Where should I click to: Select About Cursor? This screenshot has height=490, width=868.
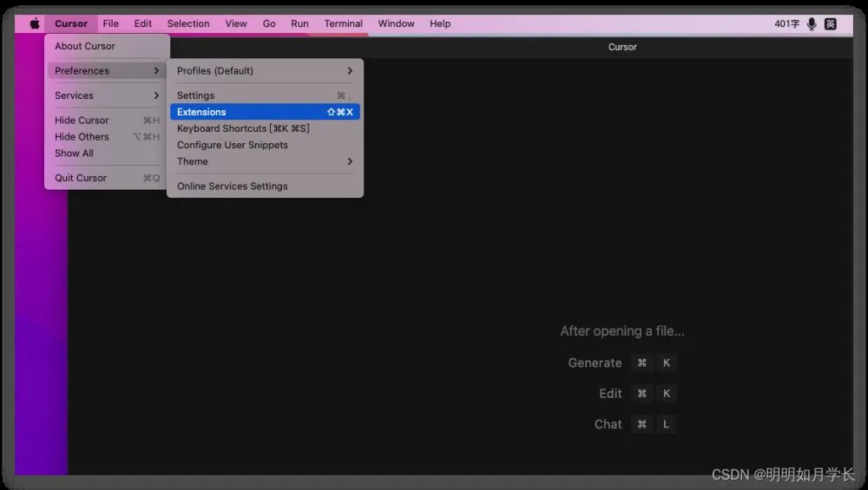[107, 46]
